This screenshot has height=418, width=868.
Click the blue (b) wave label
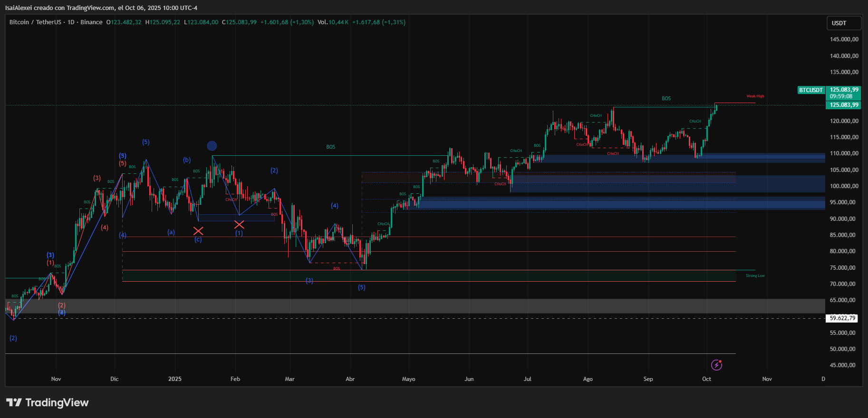coord(187,160)
